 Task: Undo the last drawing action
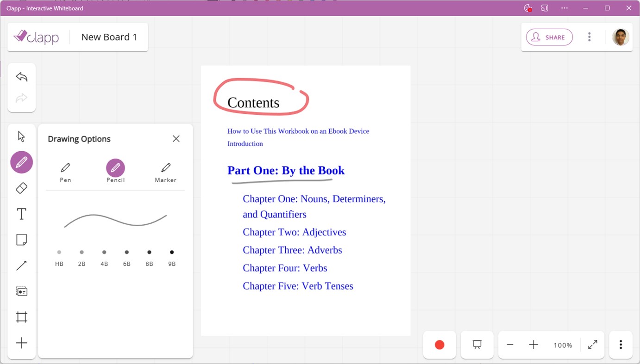point(21,77)
